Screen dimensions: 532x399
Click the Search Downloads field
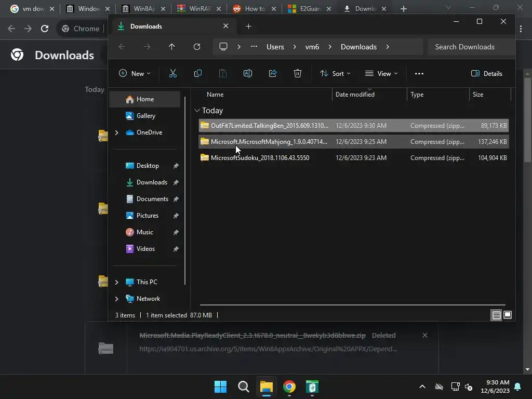472,47
